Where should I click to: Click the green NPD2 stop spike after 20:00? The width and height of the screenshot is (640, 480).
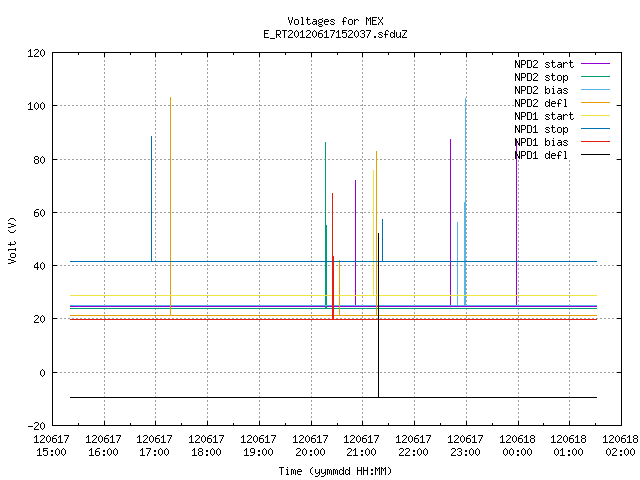point(325,225)
